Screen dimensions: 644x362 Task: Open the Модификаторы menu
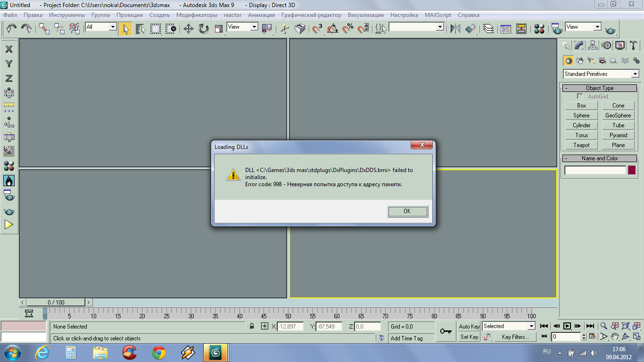click(197, 15)
